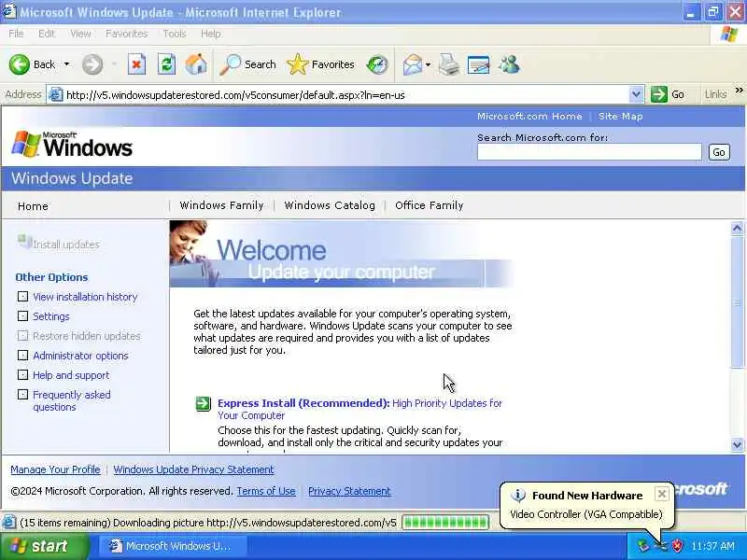Click the Windows flag throbber logo

[729, 34]
